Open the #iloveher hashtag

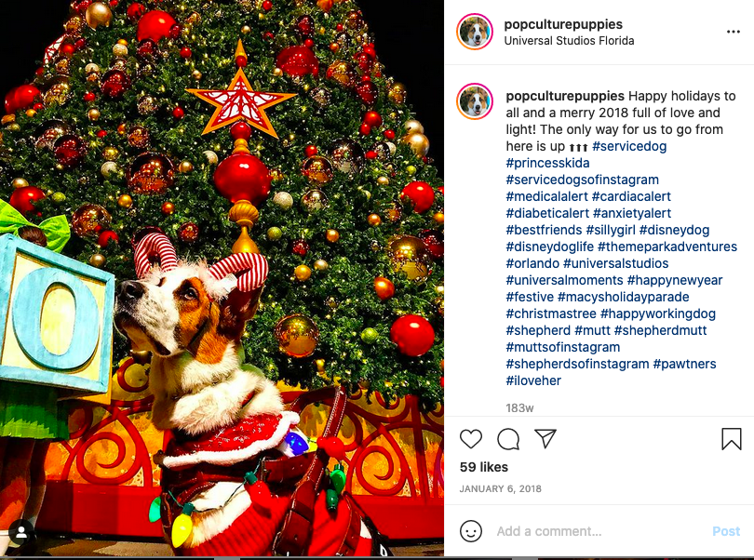(533, 380)
